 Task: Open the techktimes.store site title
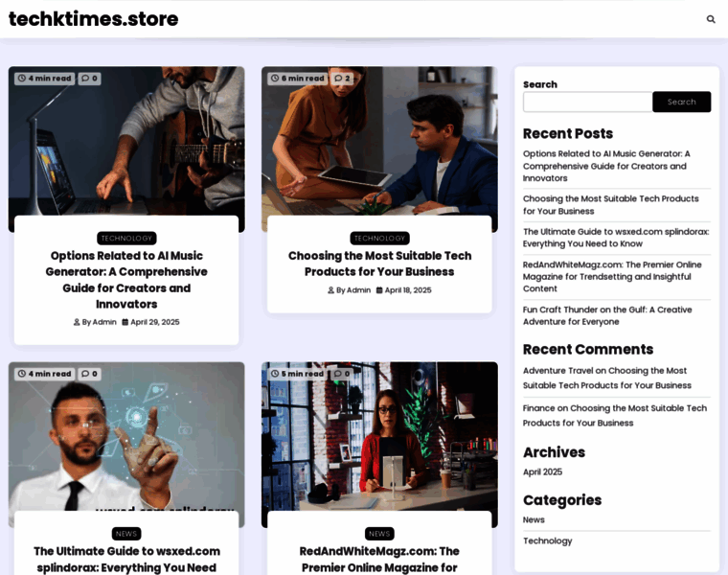93,19
